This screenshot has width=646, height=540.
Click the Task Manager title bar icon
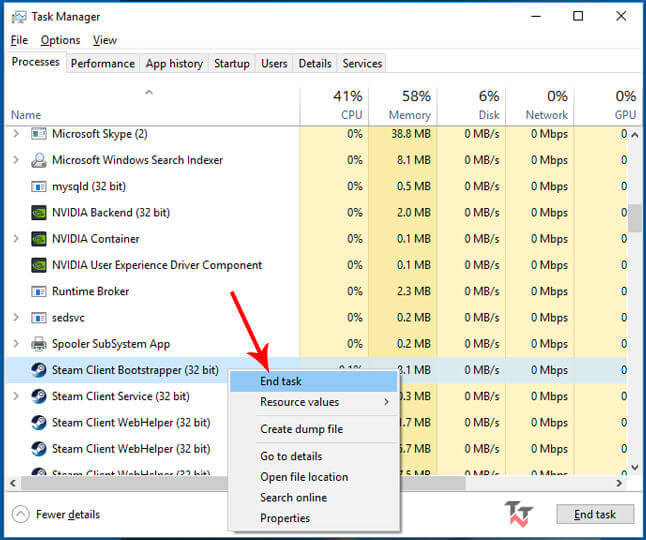click(19, 17)
